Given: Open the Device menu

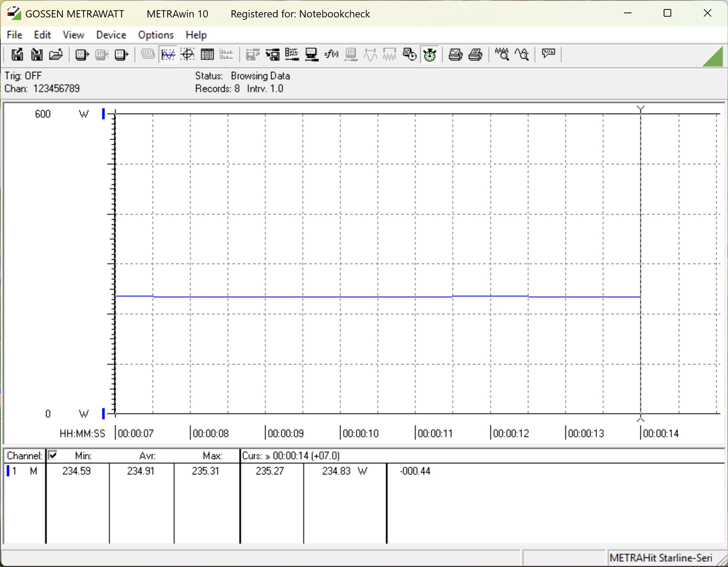Looking at the screenshot, I should [x=111, y=35].
